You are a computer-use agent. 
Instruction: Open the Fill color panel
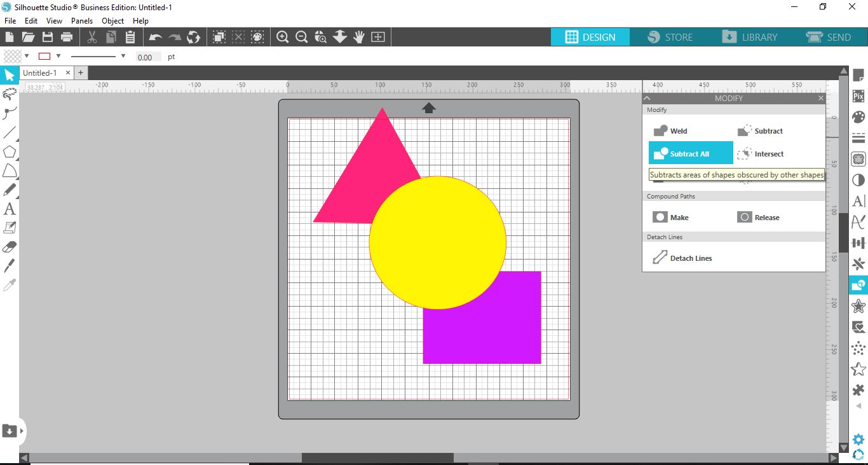[x=858, y=116]
